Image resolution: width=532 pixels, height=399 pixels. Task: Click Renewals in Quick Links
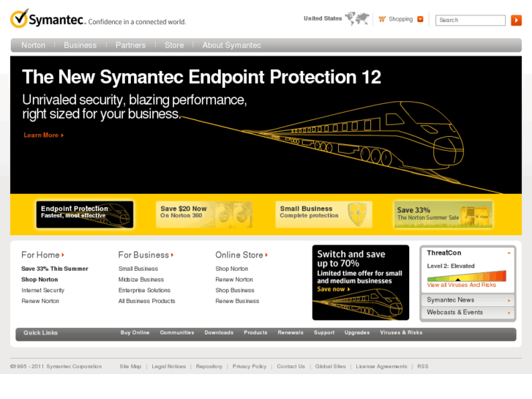click(x=291, y=332)
